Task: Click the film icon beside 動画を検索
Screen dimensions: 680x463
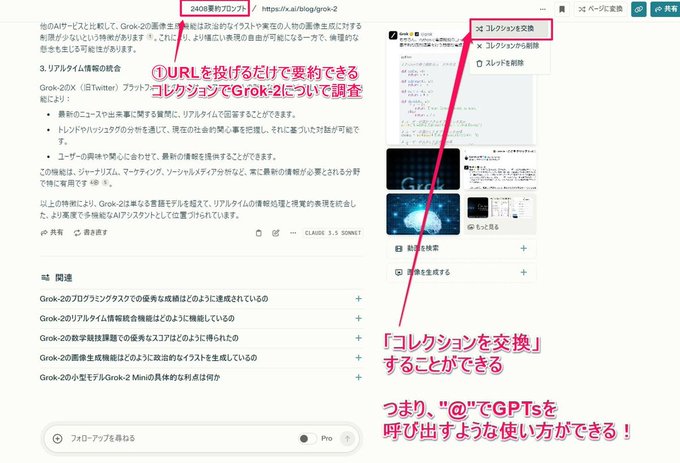Action: tap(399, 249)
